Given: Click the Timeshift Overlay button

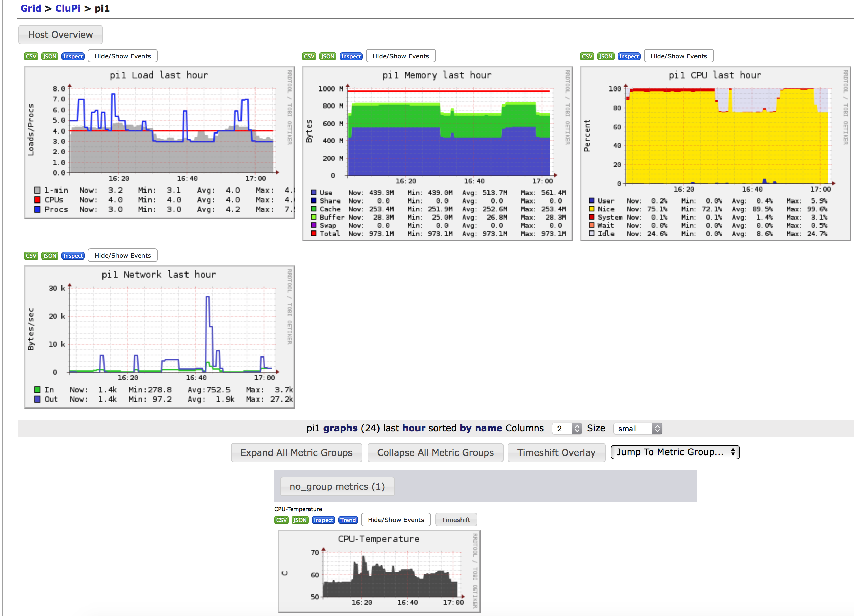Looking at the screenshot, I should coord(556,452).
